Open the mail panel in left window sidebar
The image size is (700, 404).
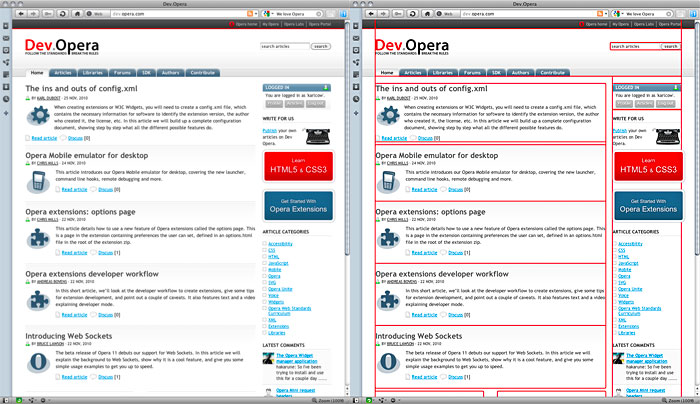(x=6, y=38)
